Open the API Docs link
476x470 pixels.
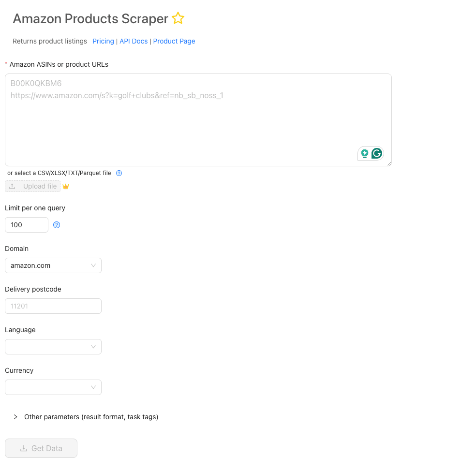[x=134, y=41]
